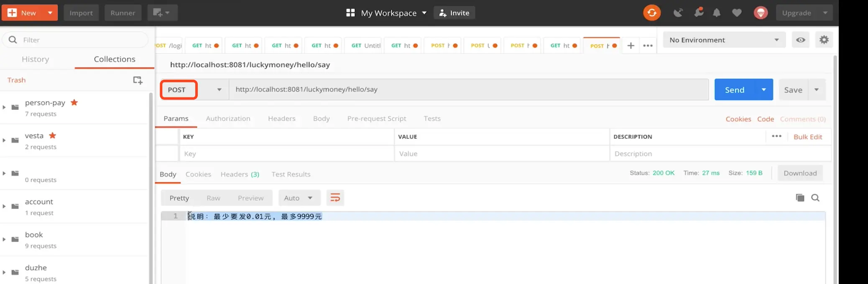Open response Cookies tab
This screenshot has width=868, height=284.
click(x=198, y=174)
